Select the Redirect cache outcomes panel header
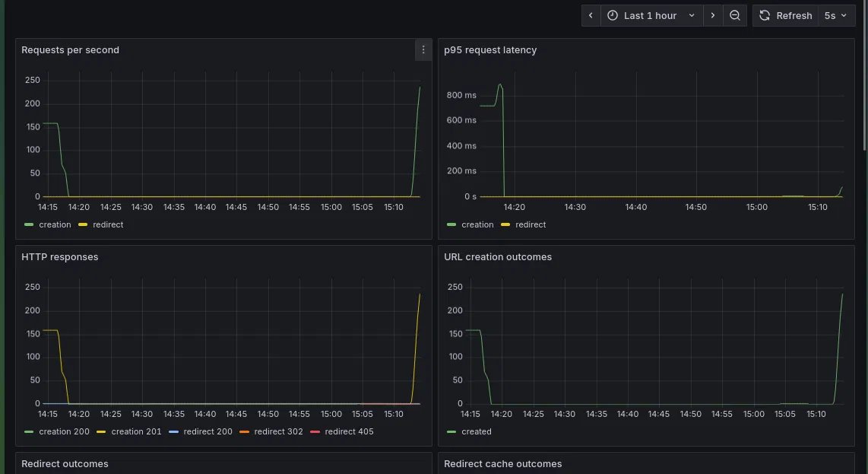 (x=502, y=463)
